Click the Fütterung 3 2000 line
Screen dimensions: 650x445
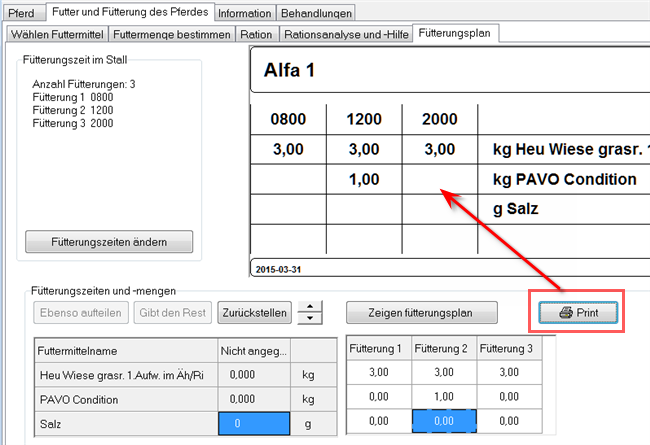[x=73, y=123]
